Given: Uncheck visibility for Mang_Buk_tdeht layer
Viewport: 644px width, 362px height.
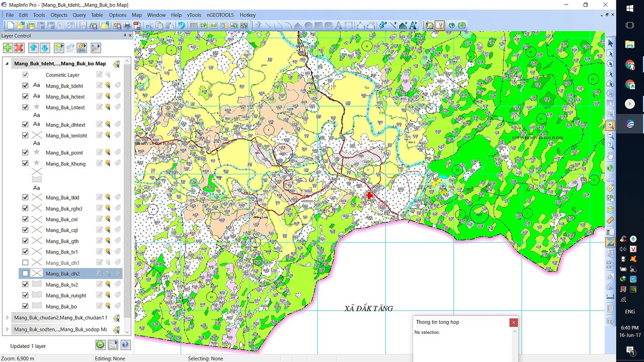Looking at the screenshot, I should pyautogui.click(x=25, y=85).
